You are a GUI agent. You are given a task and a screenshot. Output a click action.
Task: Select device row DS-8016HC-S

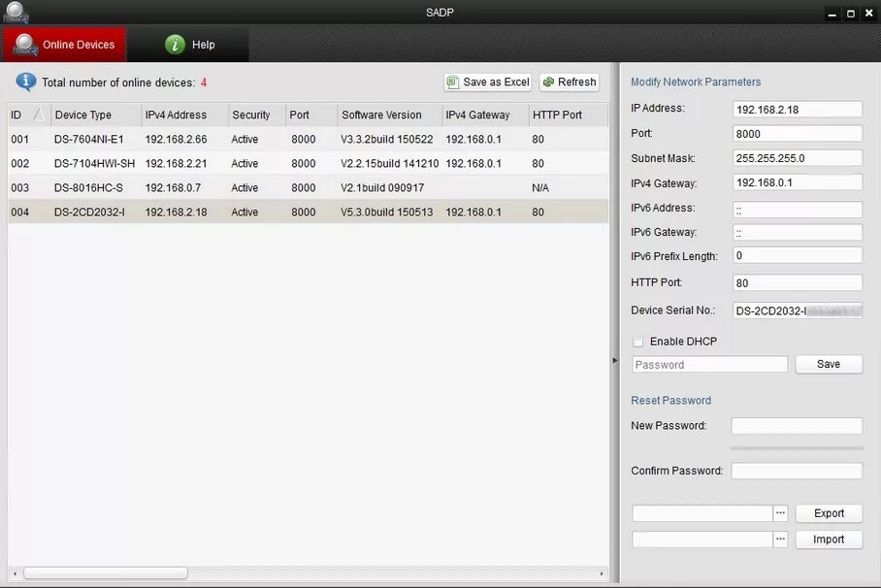[308, 187]
